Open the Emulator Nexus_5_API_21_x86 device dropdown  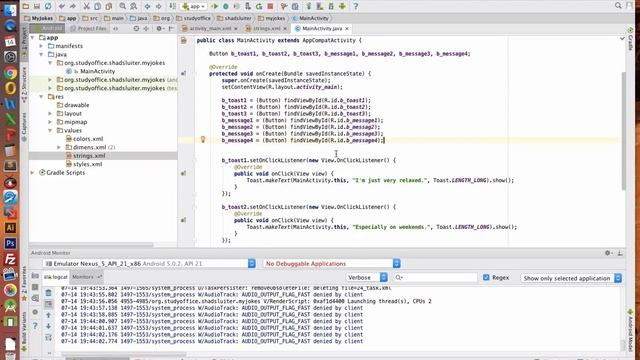[149, 264]
